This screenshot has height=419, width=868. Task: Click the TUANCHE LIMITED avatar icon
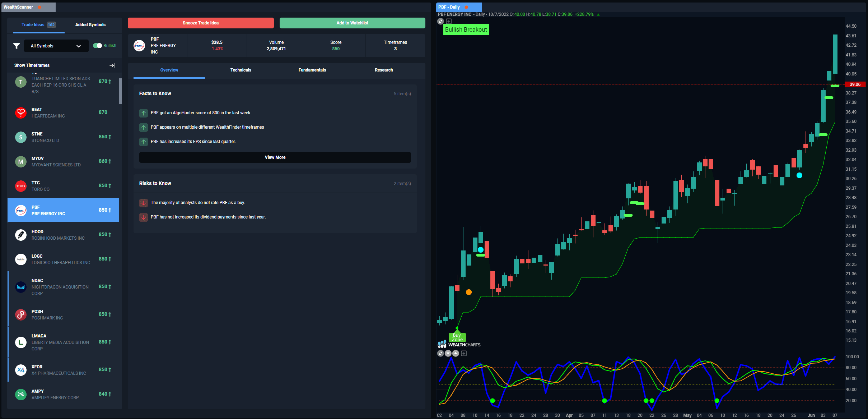(x=21, y=82)
